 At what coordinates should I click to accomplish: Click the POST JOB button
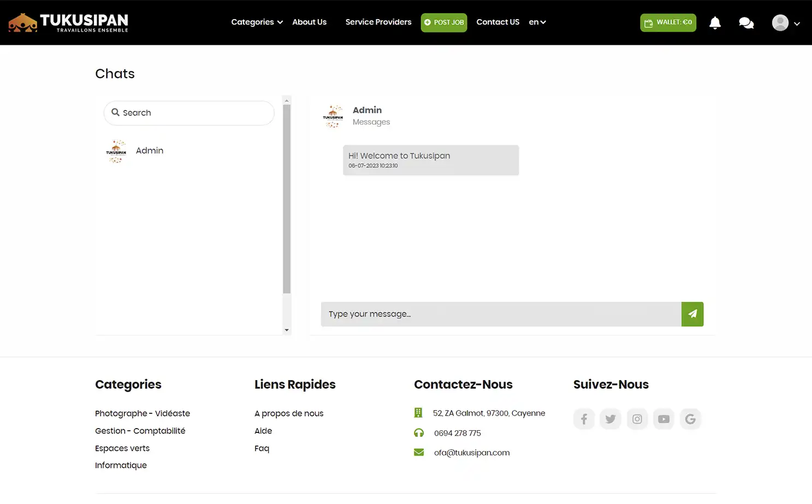443,22
